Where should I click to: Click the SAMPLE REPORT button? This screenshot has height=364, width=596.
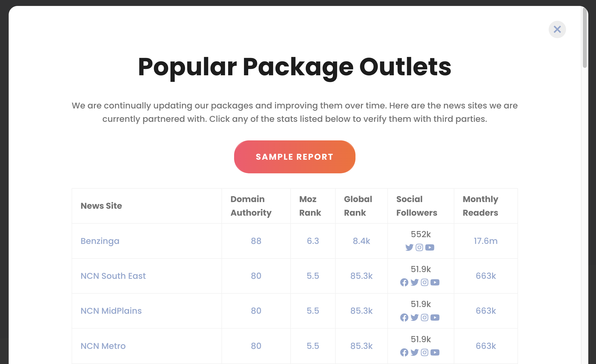point(295,157)
